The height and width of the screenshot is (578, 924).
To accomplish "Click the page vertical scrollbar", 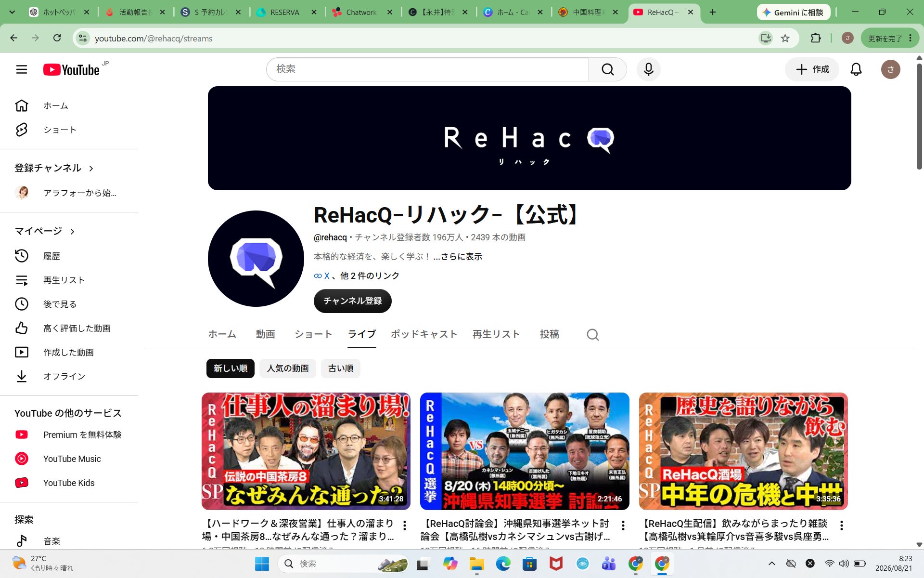I will click(919, 116).
